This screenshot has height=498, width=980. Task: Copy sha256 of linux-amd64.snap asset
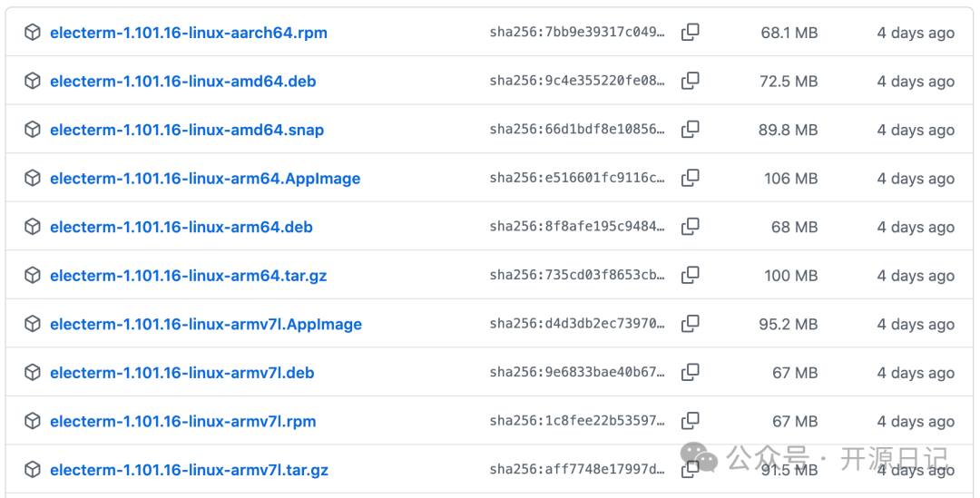point(691,130)
